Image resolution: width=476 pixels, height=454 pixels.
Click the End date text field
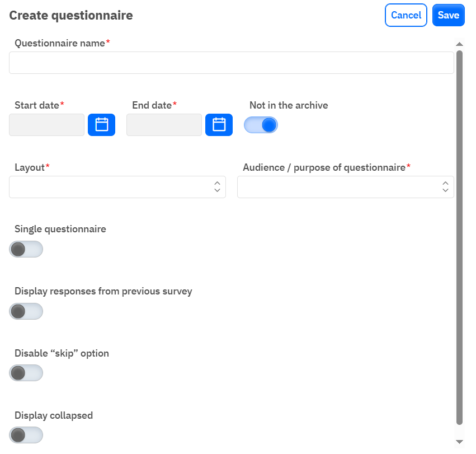pos(164,125)
